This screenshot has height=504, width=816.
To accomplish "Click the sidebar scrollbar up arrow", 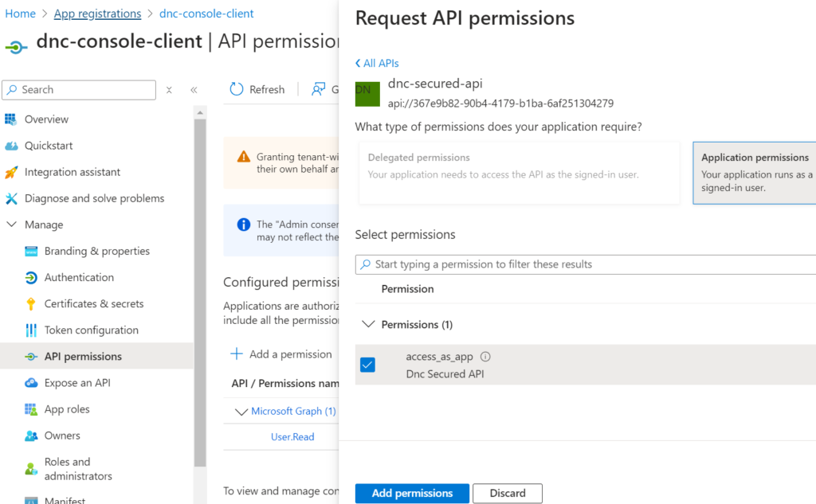I will (x=200, y=113).
